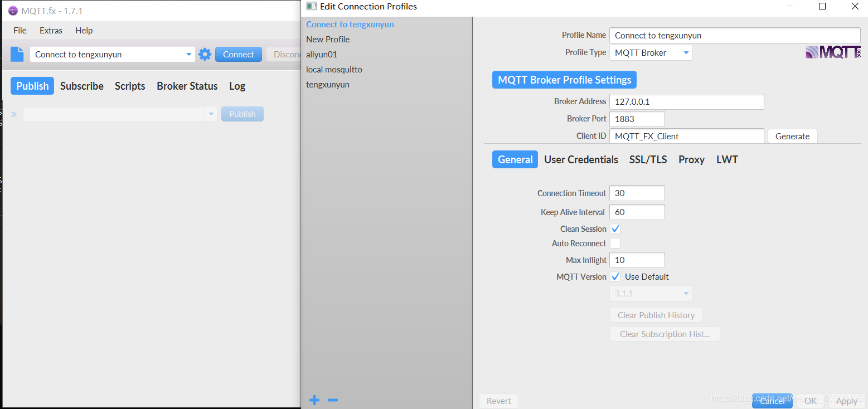Add a new profile with plus icon
868x409 pixels.
tap(314, 400)
